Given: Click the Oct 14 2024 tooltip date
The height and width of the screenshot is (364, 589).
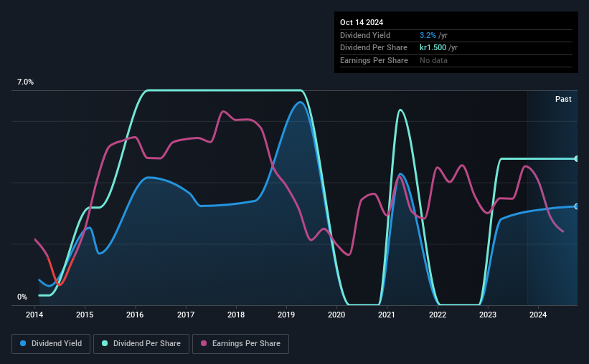Looking at the screenshot, I should [362, 22].
